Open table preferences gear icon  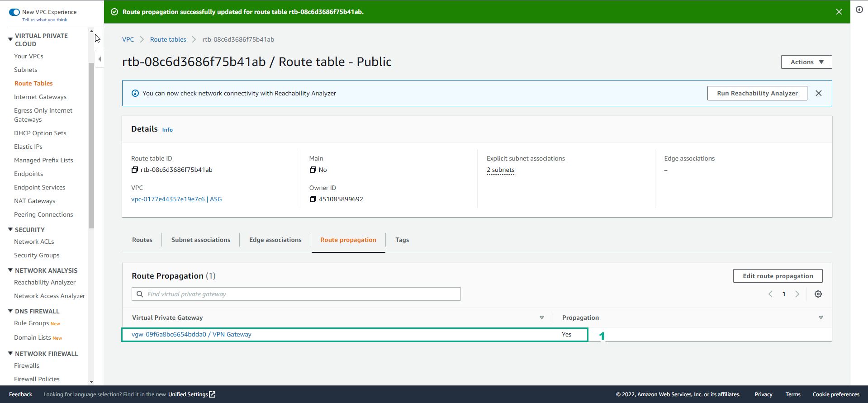818,294
